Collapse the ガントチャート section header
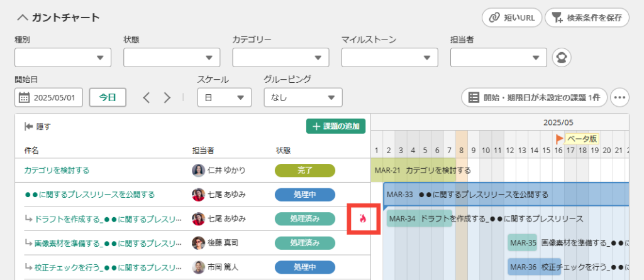Viewport: 644px width, 280px height. (x=58, y=18)
